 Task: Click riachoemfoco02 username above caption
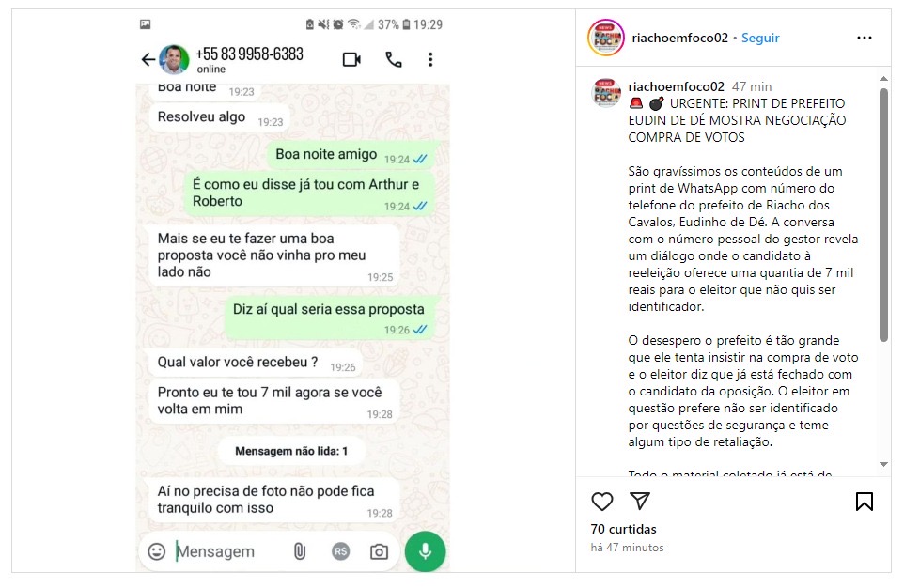pos(676,86)
